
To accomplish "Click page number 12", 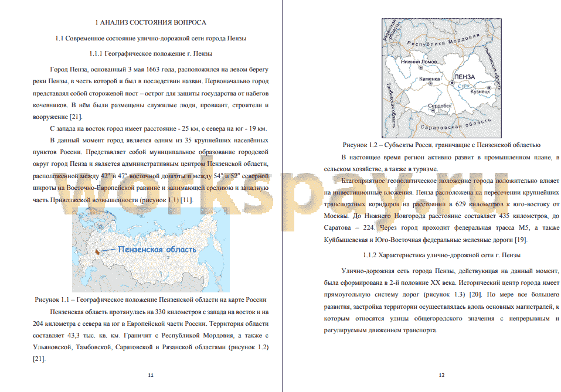I will coord(441,375).
